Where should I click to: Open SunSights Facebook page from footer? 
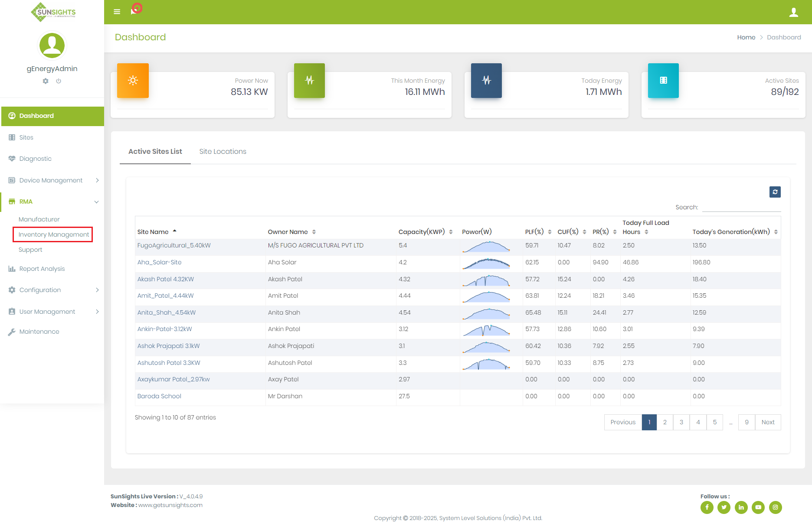click(x=707, y=507)
